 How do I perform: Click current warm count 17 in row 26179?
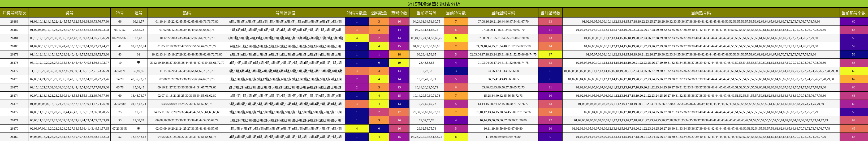coord(550,55)
